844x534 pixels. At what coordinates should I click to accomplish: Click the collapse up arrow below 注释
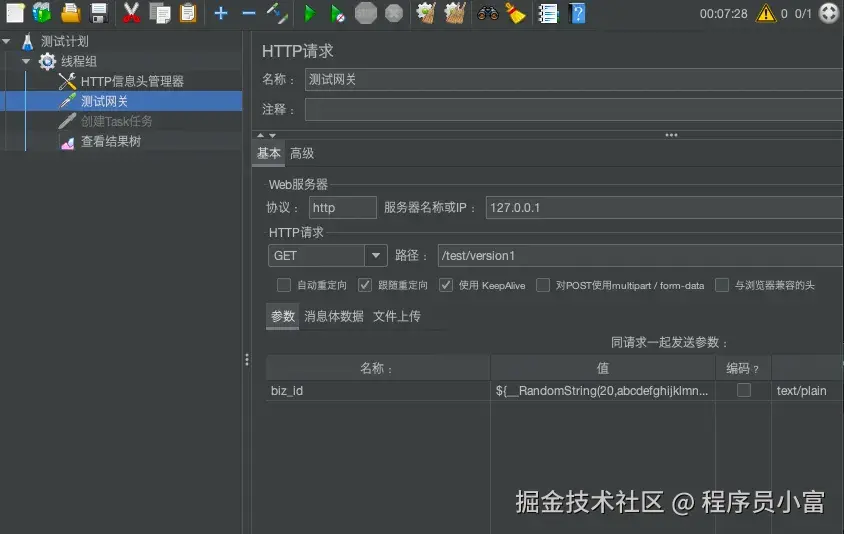(261, 135)
